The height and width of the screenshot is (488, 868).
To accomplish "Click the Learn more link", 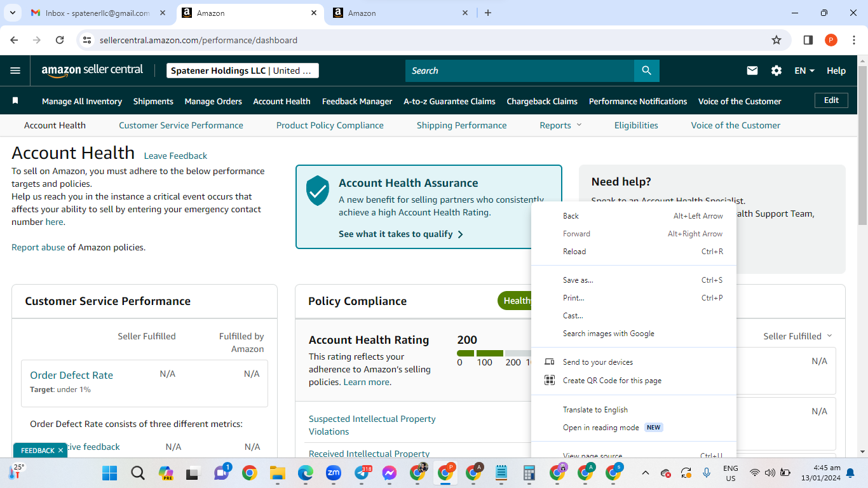I will click(x=366, y=382).
